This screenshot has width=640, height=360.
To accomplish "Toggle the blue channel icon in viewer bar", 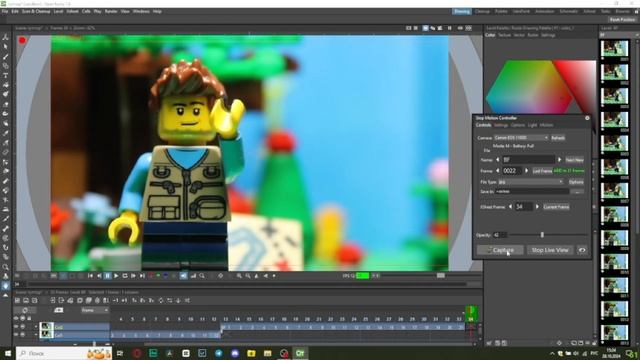I will click(x=166, y=276).
